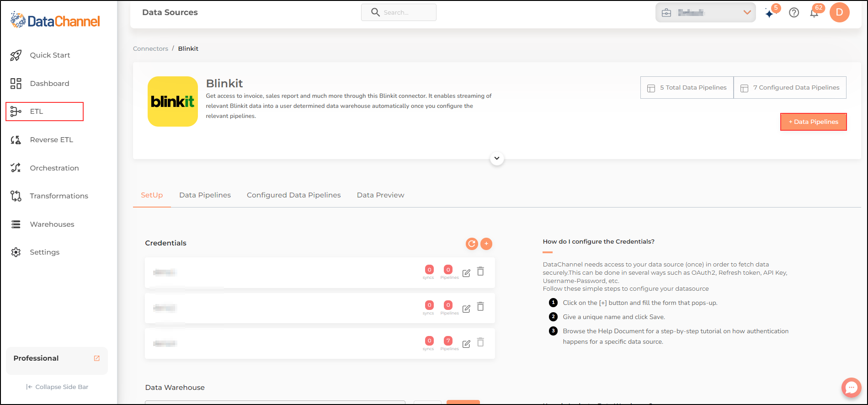Collapse Side Bar
Screen dimensions: 868x405
(x=57, y=387)
